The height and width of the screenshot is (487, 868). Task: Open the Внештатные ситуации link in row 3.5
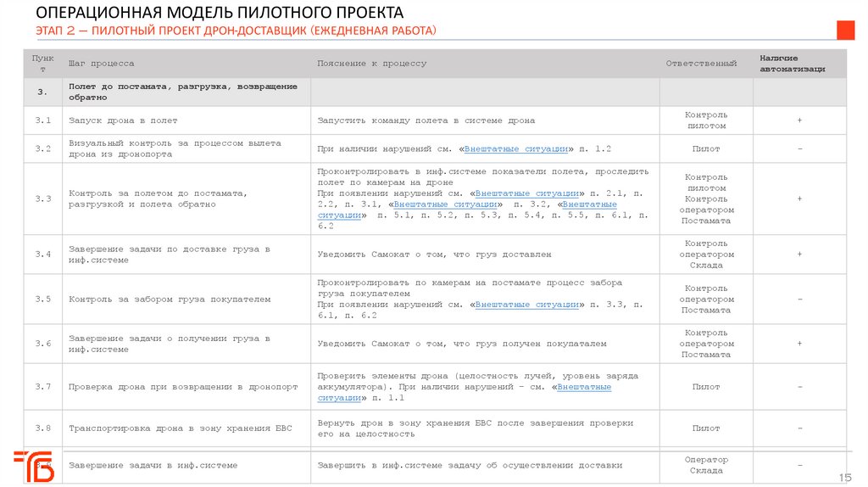coord(526,305)
